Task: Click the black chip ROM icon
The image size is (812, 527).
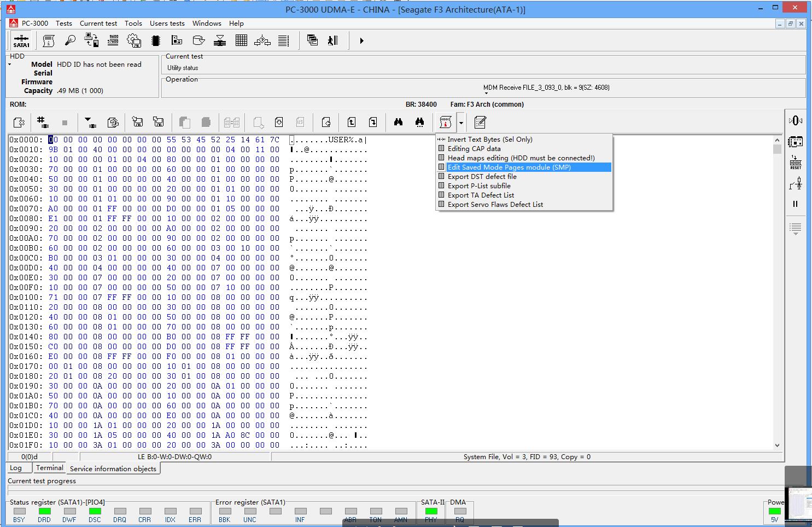Action: 156,40
